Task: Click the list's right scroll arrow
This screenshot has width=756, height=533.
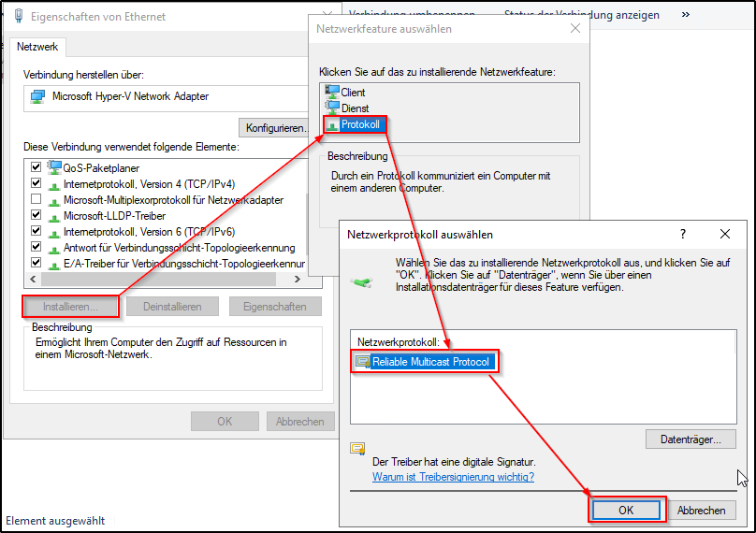Action: click(x=297, y=279)
